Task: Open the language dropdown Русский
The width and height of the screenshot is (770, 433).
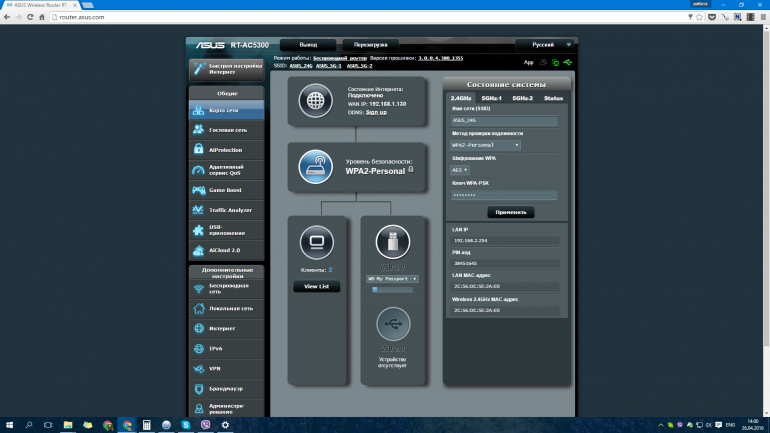Action: (x=545, y=45)
